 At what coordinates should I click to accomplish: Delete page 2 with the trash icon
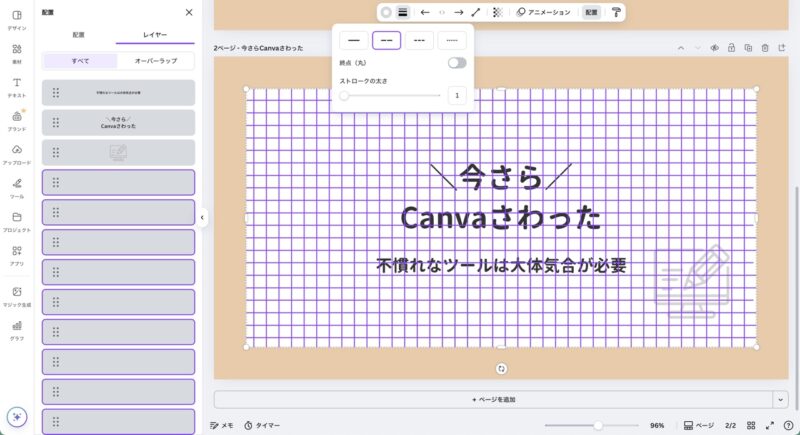pos(765,48)
